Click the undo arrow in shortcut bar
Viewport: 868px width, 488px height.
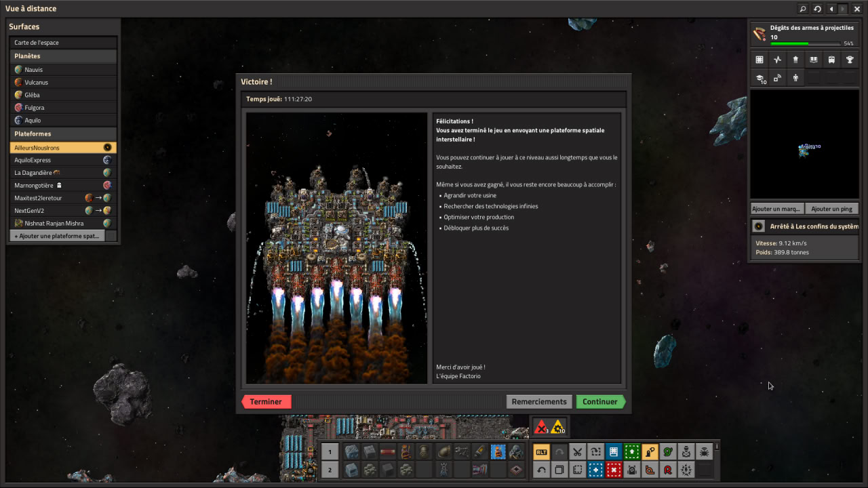click(x=541, y=470)
